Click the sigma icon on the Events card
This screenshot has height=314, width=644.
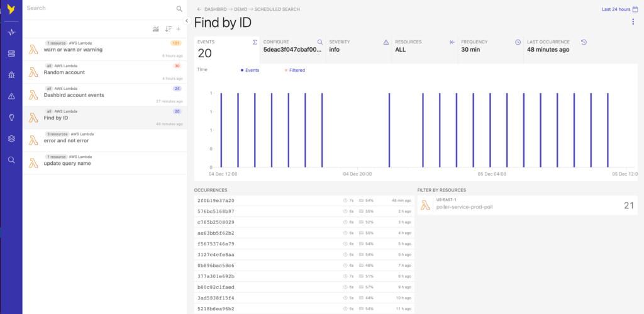pos(255,42)
